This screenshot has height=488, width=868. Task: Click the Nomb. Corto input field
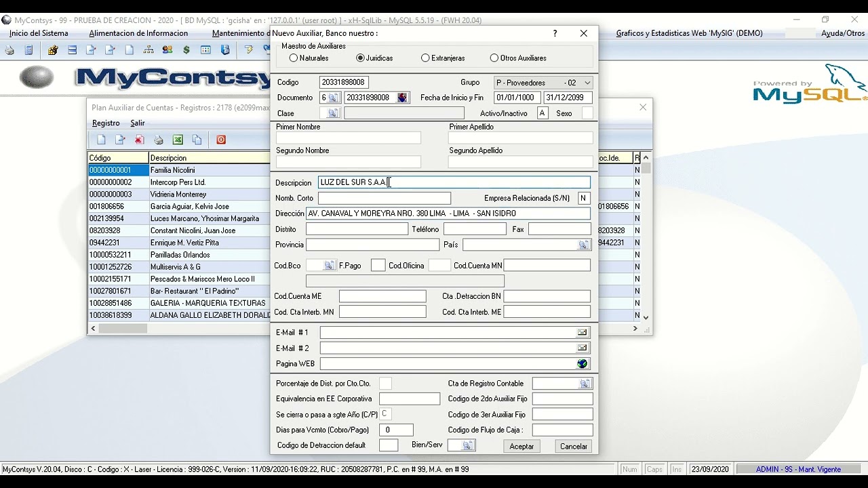(384, 198)
